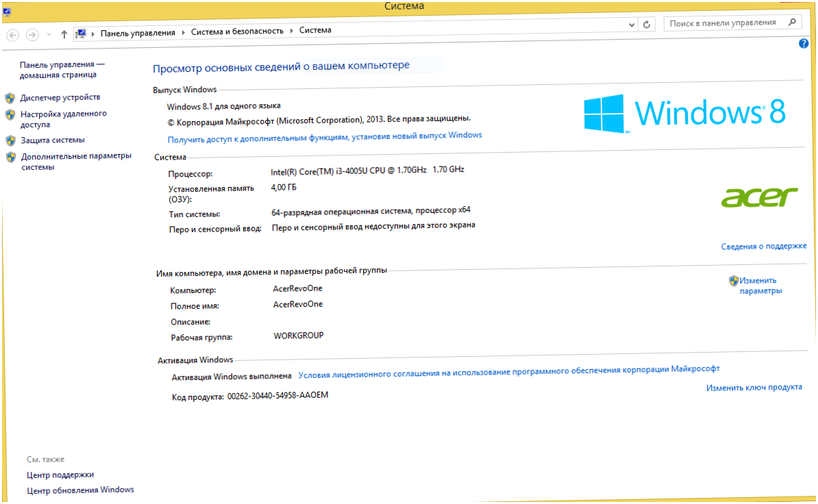Refresh the page with the reload icon
Viewport: 818px width, 504px height.
pyautogui.click(x=646, y=25)
